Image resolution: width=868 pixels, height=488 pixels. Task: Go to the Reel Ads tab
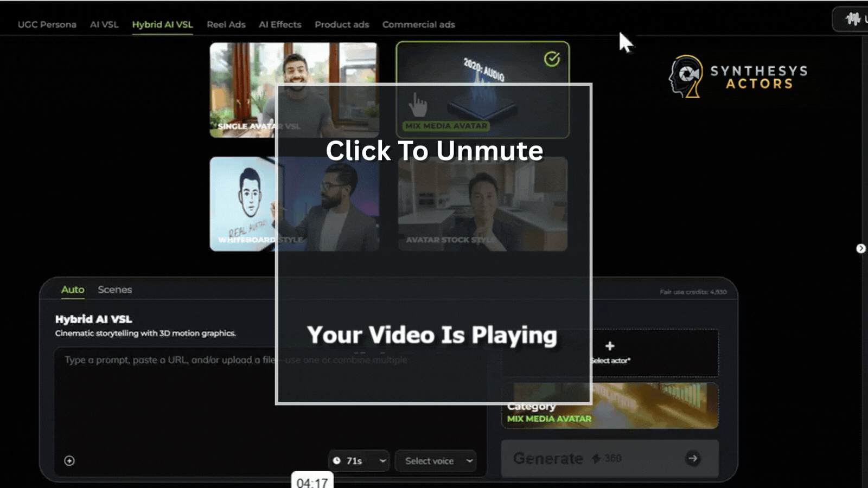coord(226,24)
